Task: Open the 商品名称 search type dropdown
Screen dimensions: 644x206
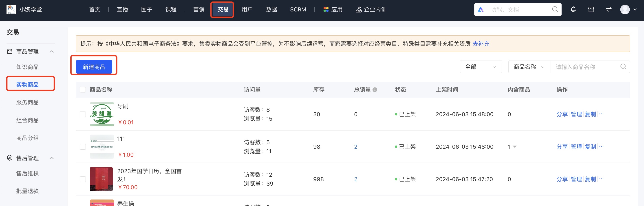Action: pyautogui.click(x=529, y=67)
